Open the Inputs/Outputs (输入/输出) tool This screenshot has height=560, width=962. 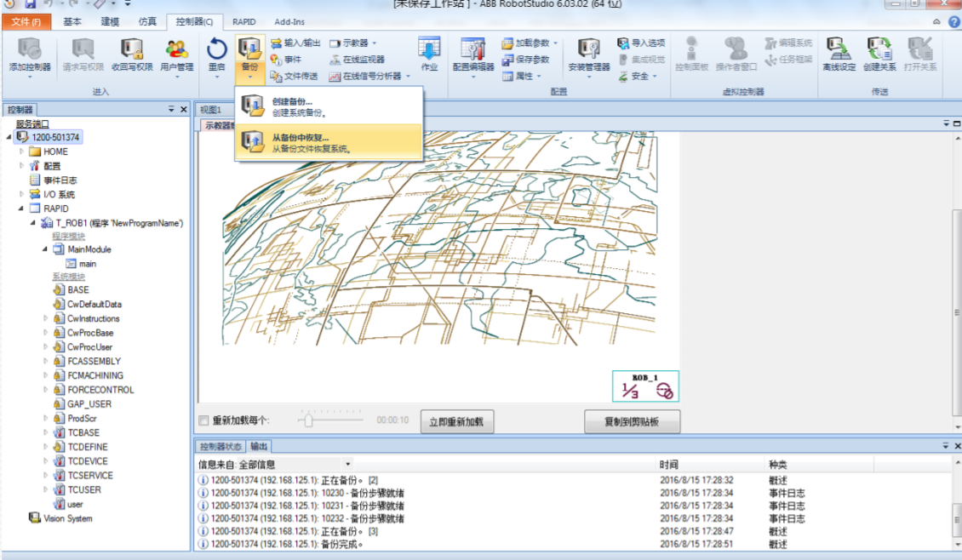(x=295, y=43)
